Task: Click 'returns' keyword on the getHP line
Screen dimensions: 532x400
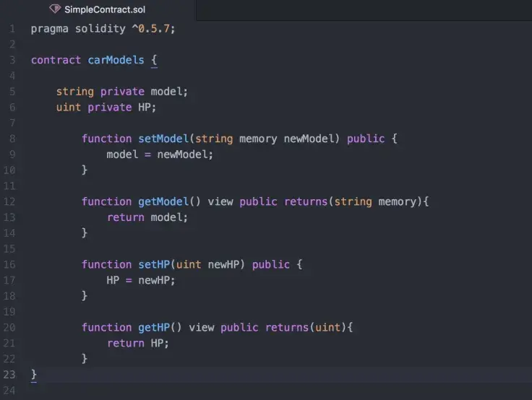Action: (287, 328)
